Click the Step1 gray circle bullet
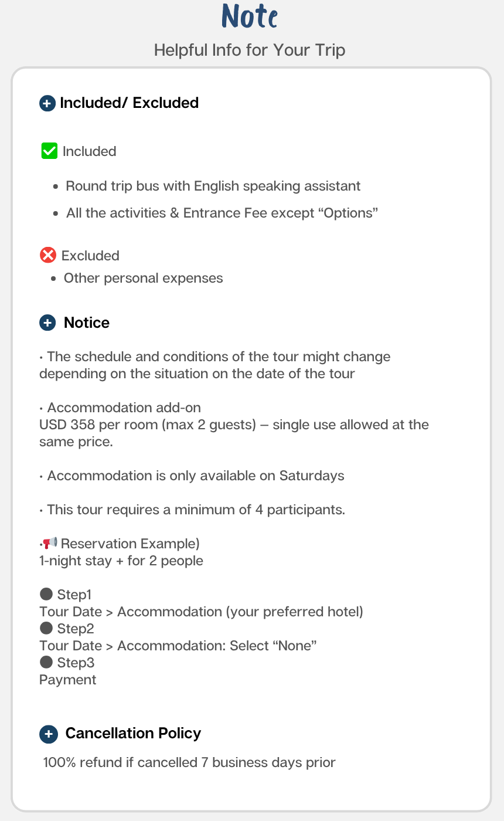Image resolution: width=504 pixels, height=821 pixels. click(x=46, y=595)
